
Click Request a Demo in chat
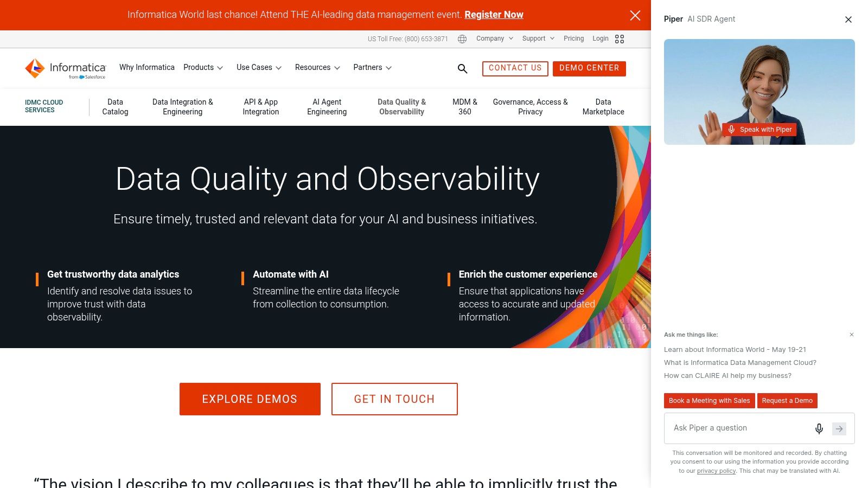[787, 401]
